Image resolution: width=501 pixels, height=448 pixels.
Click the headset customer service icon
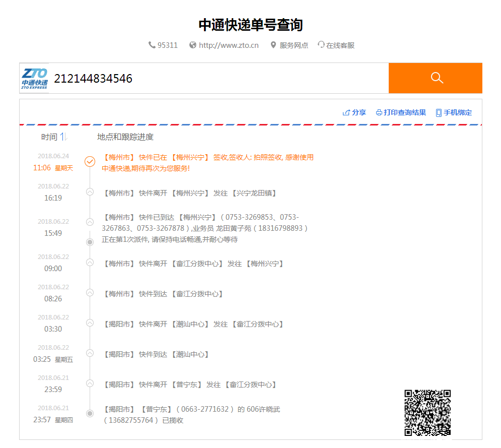321,44
